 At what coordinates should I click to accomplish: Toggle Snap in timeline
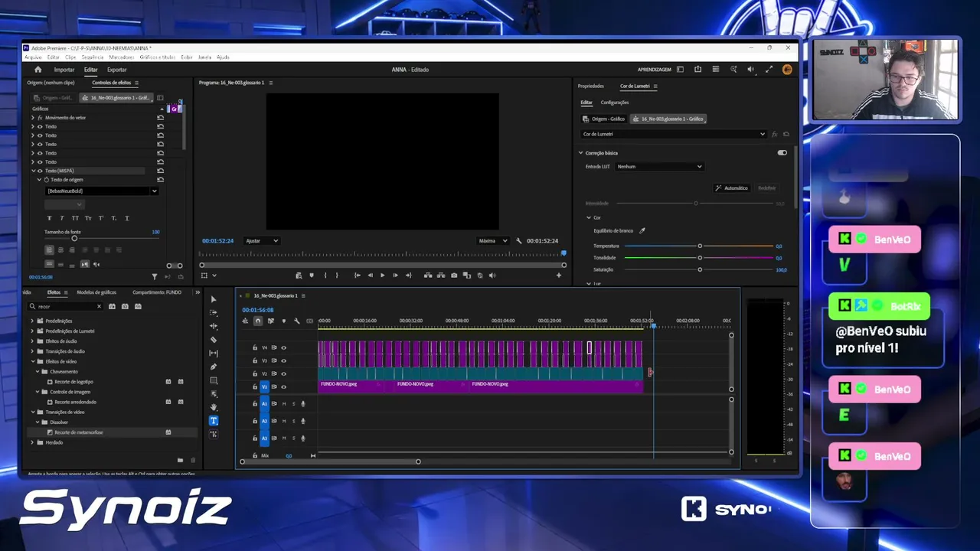pyautogui.click(x=258, y=321)
